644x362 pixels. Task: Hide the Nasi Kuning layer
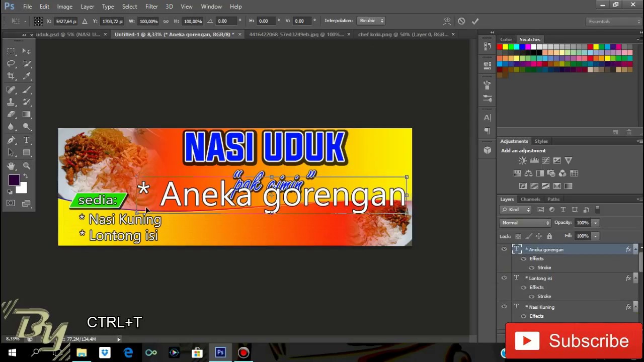click(x=504, y=307)
